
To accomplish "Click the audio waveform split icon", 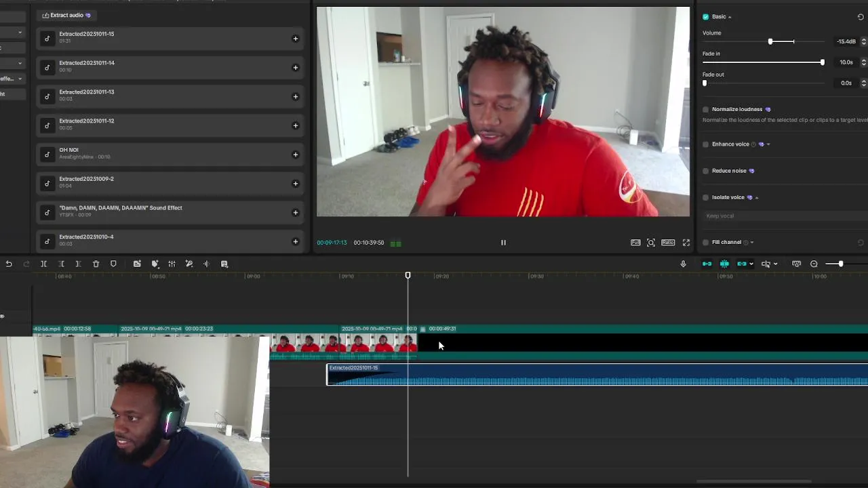I will coord(206,264).
